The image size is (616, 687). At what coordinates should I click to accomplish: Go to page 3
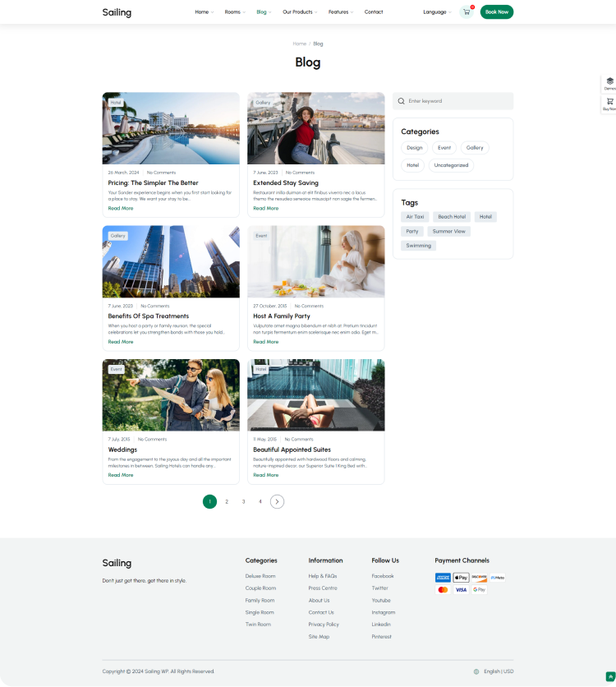pyautogui.click(x=243, y=501)
